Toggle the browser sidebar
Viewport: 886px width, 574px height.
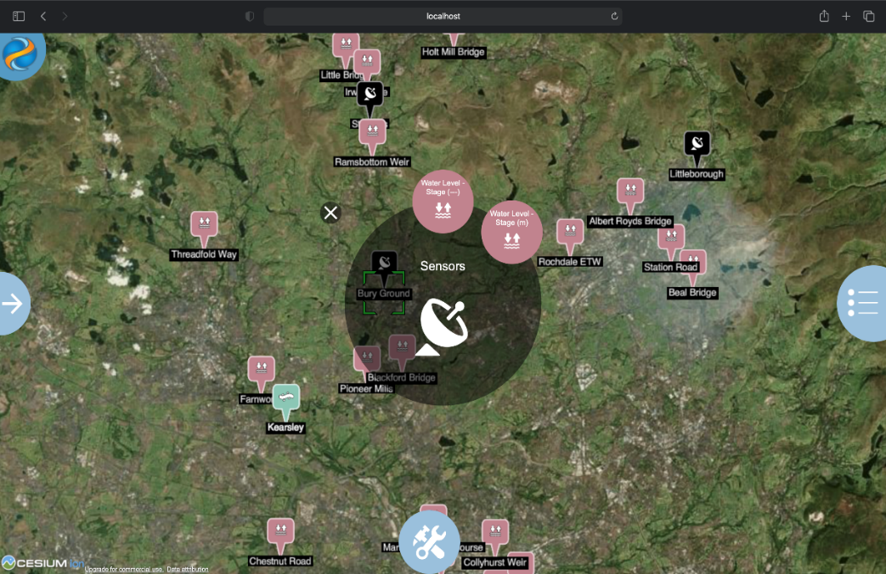point(19,16)
